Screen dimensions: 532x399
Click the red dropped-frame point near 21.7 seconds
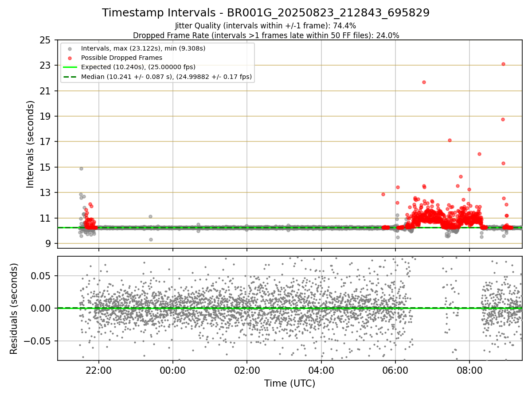[x=424, y=82]
